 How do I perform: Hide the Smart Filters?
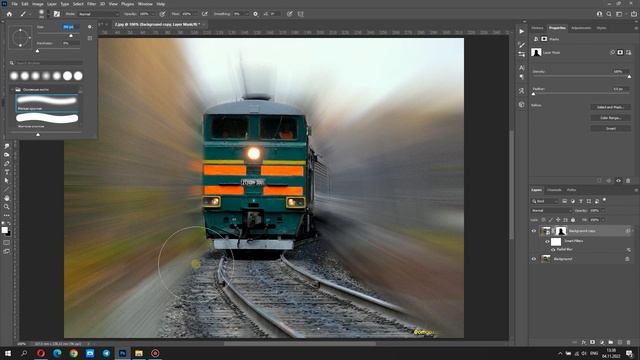click(x=547, y=241)
